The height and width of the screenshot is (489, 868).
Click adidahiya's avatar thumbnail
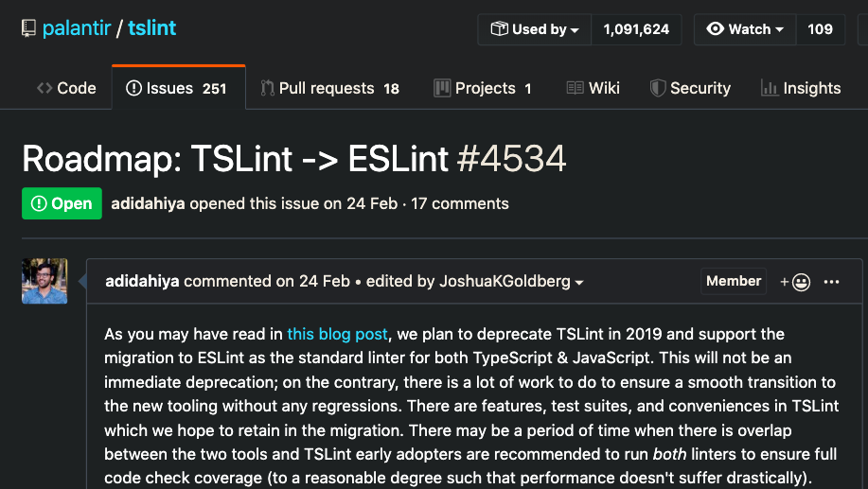pos(44,281)
